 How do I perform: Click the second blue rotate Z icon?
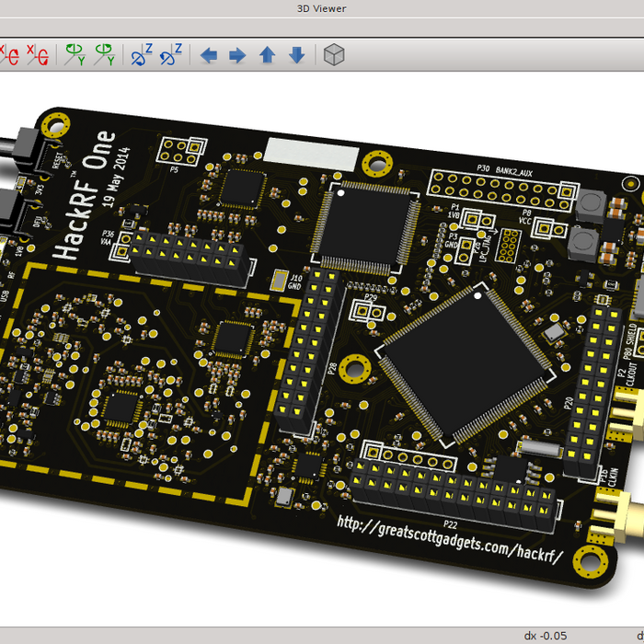[171, 54]
